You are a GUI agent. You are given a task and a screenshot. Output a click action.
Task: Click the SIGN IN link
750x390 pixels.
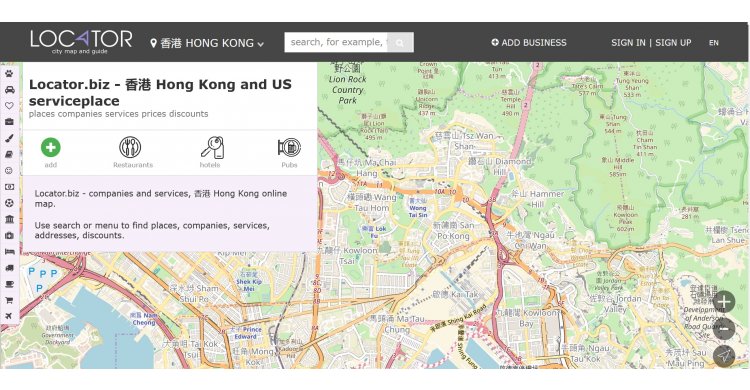coord(628,43)
